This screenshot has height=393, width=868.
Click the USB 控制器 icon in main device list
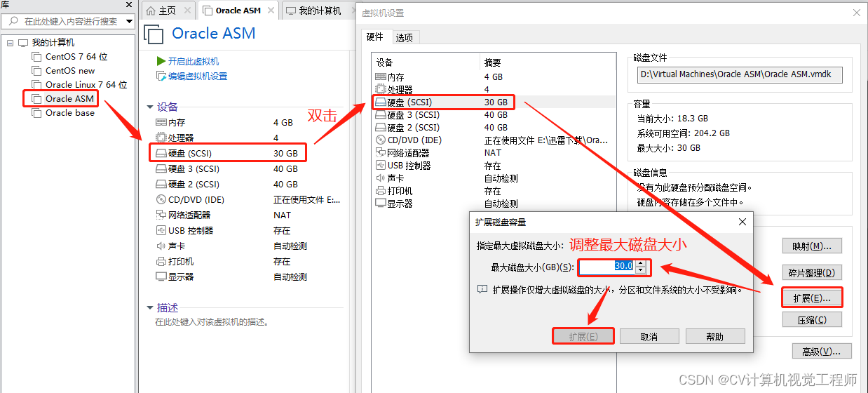161,230
